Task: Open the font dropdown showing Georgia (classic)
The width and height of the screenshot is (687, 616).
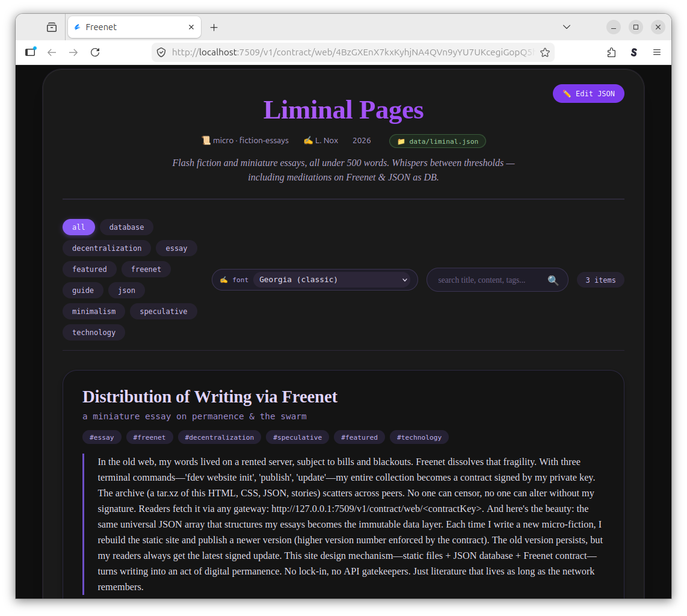Action: coord(331,280)
